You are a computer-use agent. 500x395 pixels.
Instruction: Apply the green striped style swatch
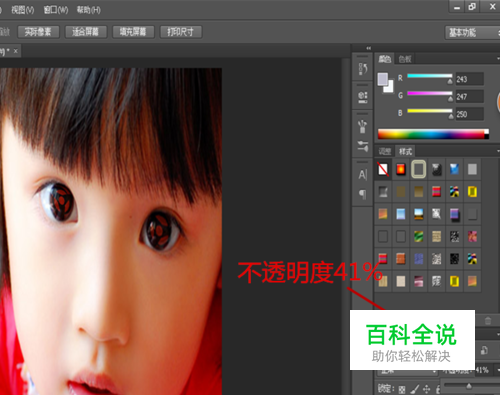coord(419,237)
